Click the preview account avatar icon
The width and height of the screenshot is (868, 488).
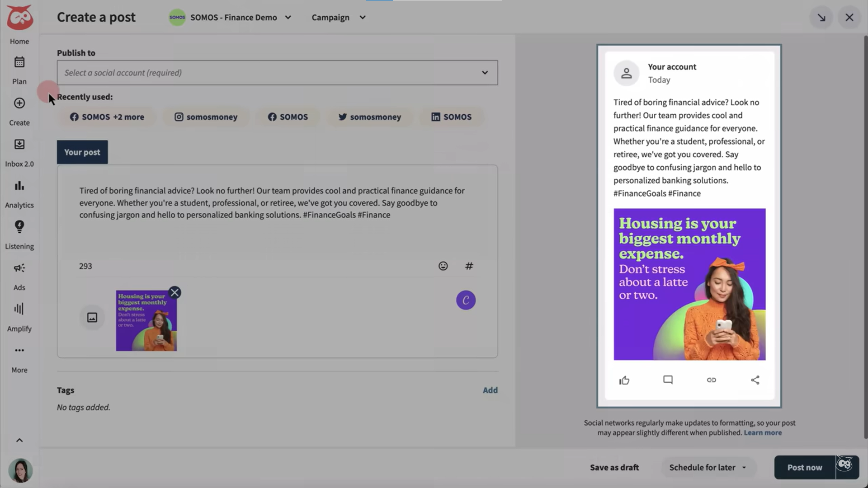[x=626, y=73]
